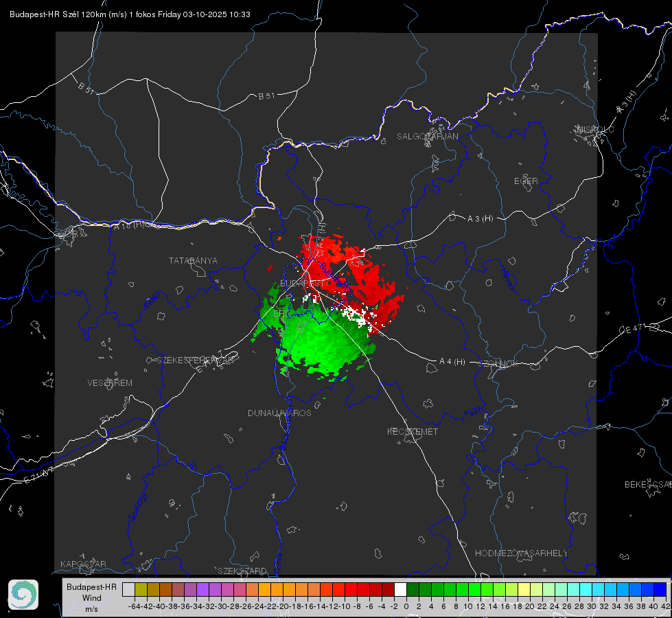Image resolution: width=672 pixels, height=618 pixels.
Task: Click the gray BUDAPEST city label
Action: (303, 283)
